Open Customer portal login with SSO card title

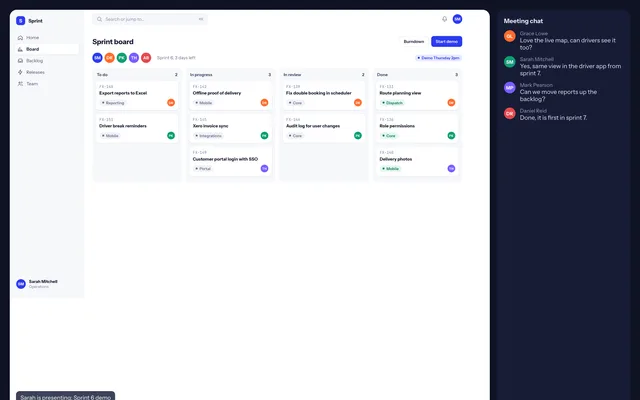coord(225,159)
